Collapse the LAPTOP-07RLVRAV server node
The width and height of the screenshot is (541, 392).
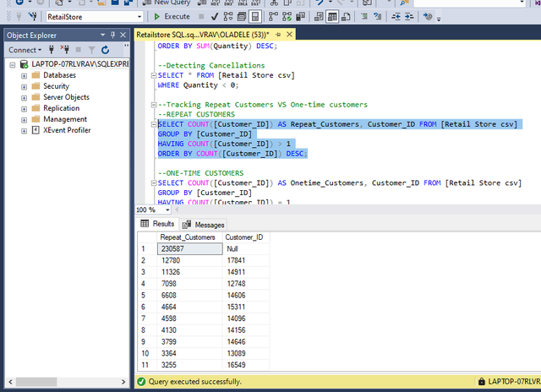(x=13, y=64)
